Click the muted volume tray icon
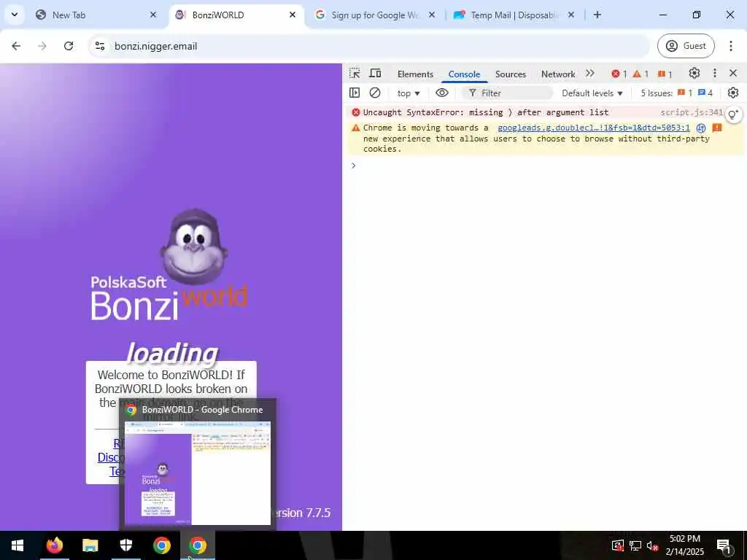 point(652,545)
